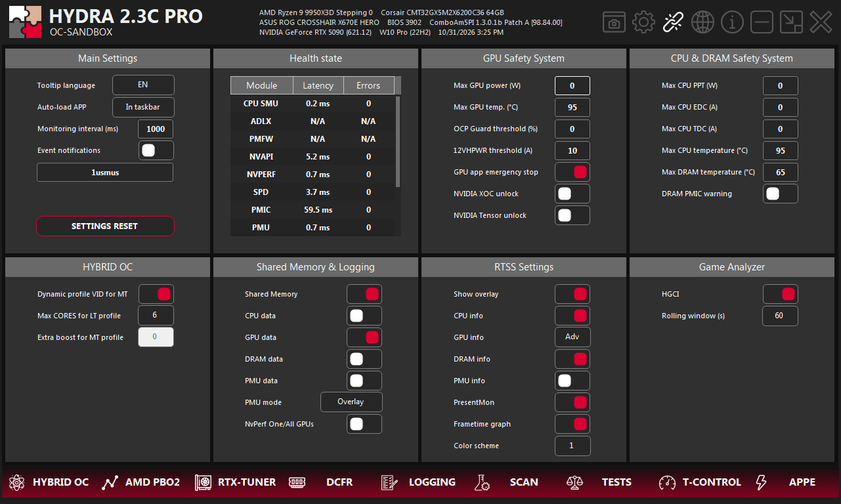The image size is (841, 504).
Task: Open the HYBRID OC tab
Action: click(60, 482)
